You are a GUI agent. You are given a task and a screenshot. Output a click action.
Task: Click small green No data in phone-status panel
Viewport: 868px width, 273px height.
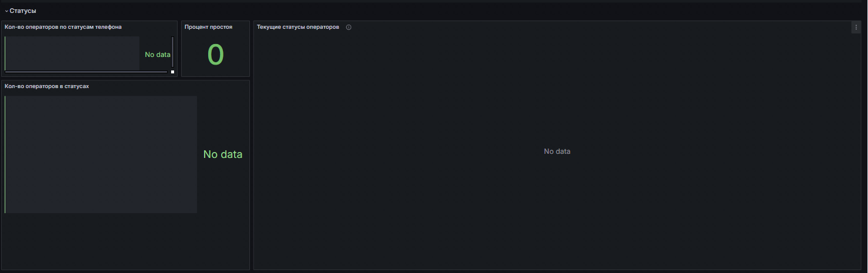158,55
